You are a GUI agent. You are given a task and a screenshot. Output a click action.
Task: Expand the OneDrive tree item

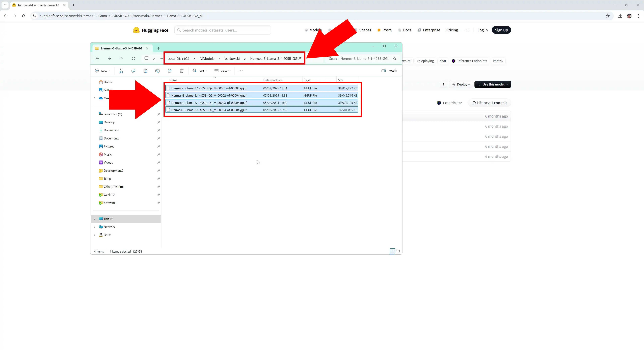pos(94,98)
